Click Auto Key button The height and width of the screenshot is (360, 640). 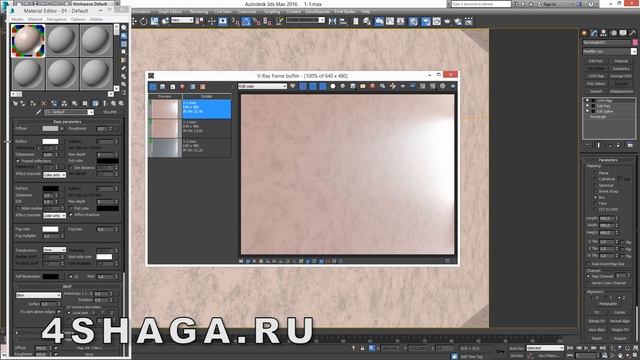516,348
